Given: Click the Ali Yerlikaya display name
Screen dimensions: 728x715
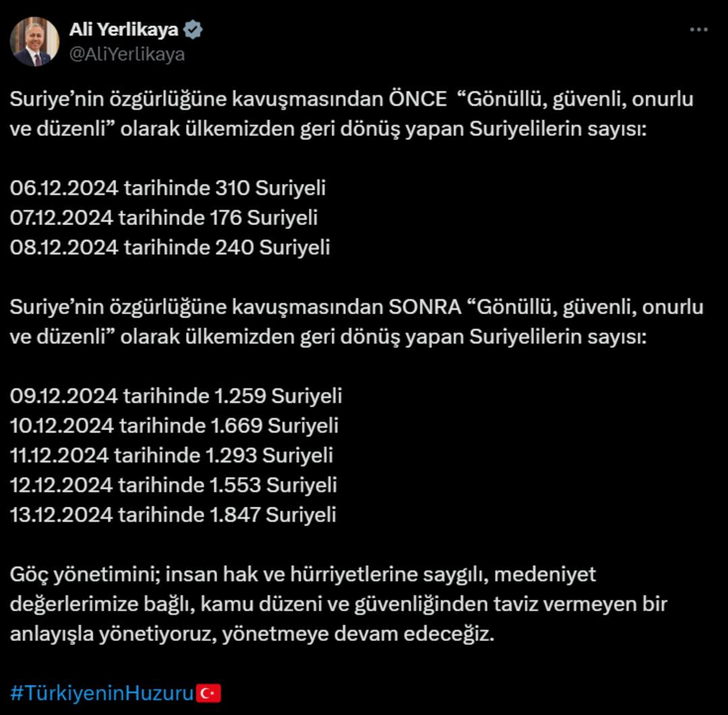Looking at the screenshot, I should tap(124, 30).
